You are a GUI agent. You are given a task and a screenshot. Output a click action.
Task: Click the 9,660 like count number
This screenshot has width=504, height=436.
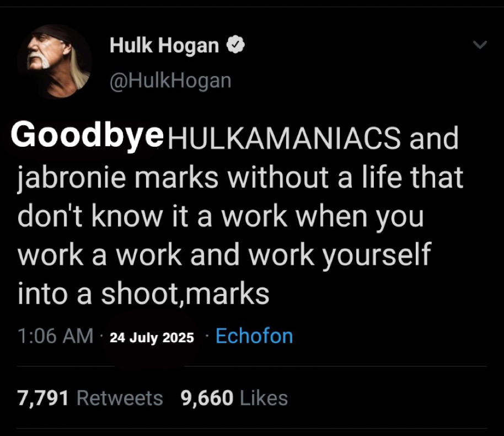pos(207,398)
